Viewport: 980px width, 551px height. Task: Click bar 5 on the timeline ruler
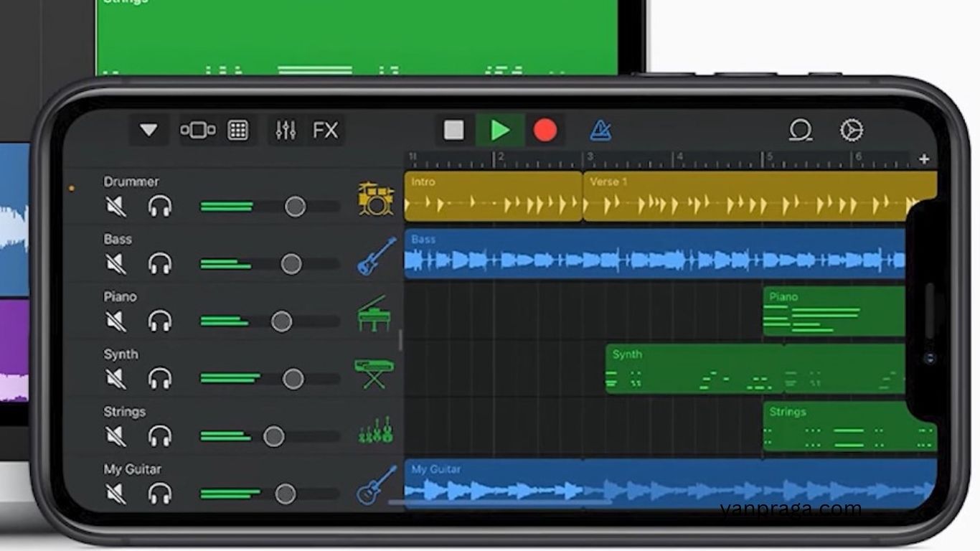[x=769, y=156]
